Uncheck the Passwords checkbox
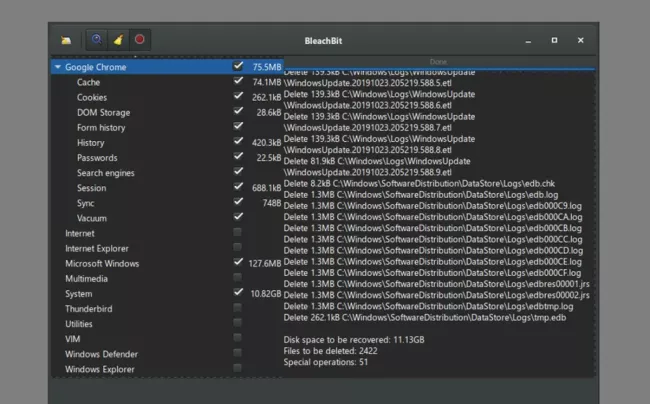This screenshot has height=404, width=650. click(x=238, y=156)
